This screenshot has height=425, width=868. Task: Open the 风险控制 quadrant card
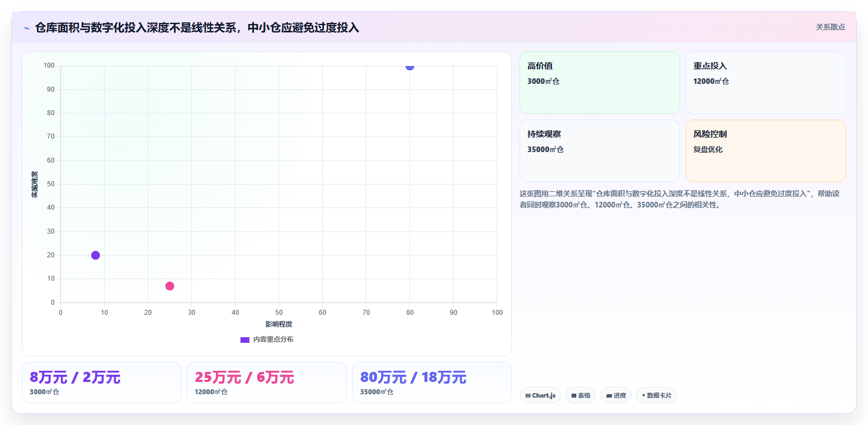(766, 151)
